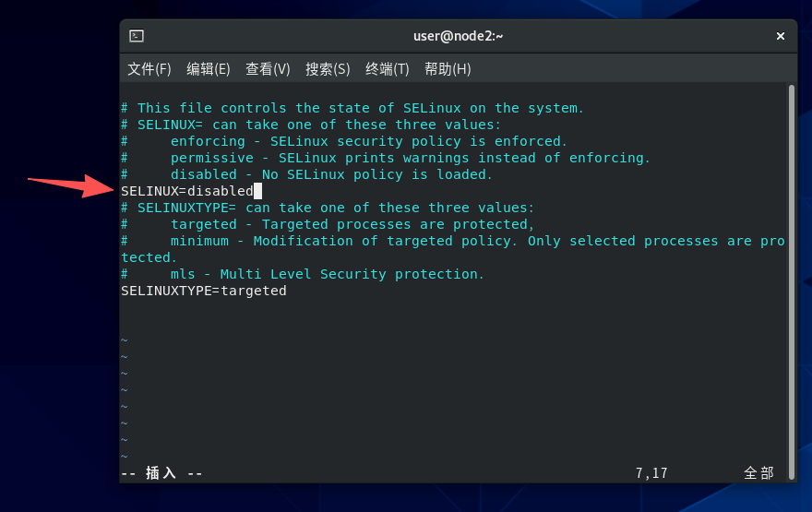Viewport: 812px width, 512px height.
Task: Open the 帮助(H) menu
Action: (448, 69)
